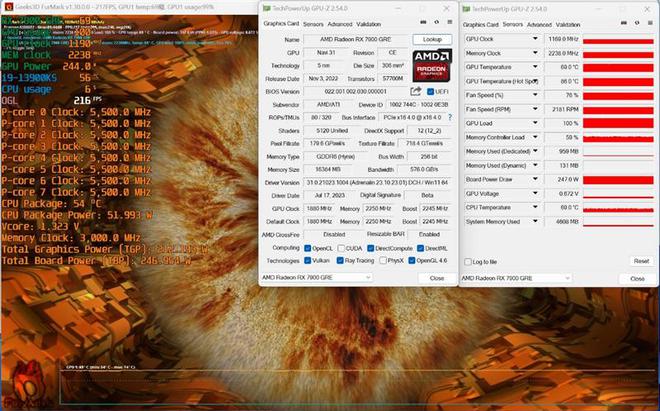Click the BIOS Version field 022.001.002.030.000001
Viewport: 660px width, 411px height.
[x=356, y=91]
